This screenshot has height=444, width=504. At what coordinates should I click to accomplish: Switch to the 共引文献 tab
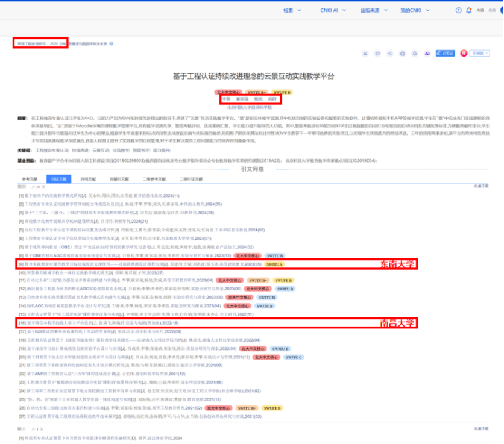pos(88,179)
